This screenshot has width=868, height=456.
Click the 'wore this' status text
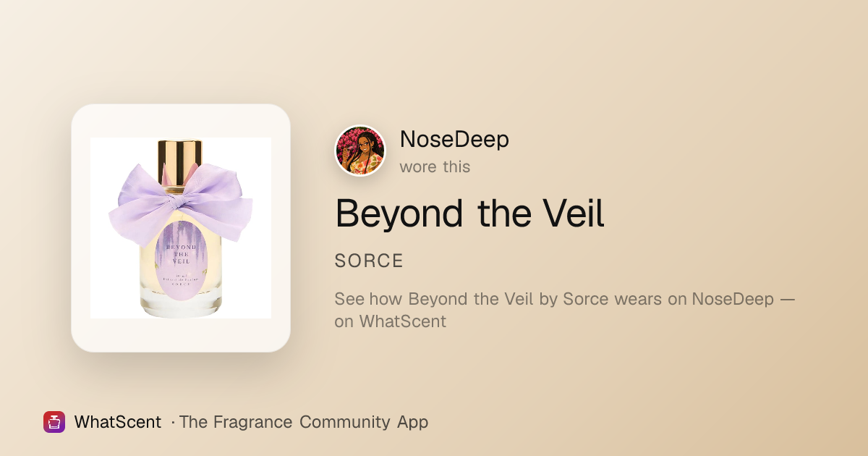point(435,166)
